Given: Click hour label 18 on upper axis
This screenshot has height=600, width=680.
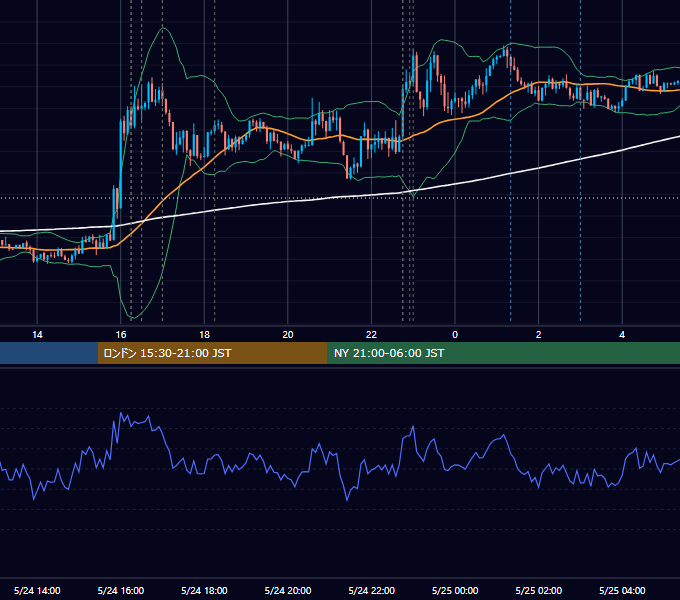Looking at the screenshot, I should (x=204, y=335).
